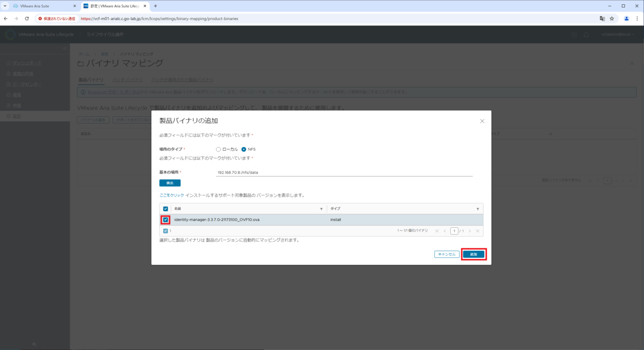Click the identity-manager-3.3.7.0-21173100_OVF10.ova file name
The width and height of the screenshot is (644, 350).
pyautogui.click(x=217, y=220)
